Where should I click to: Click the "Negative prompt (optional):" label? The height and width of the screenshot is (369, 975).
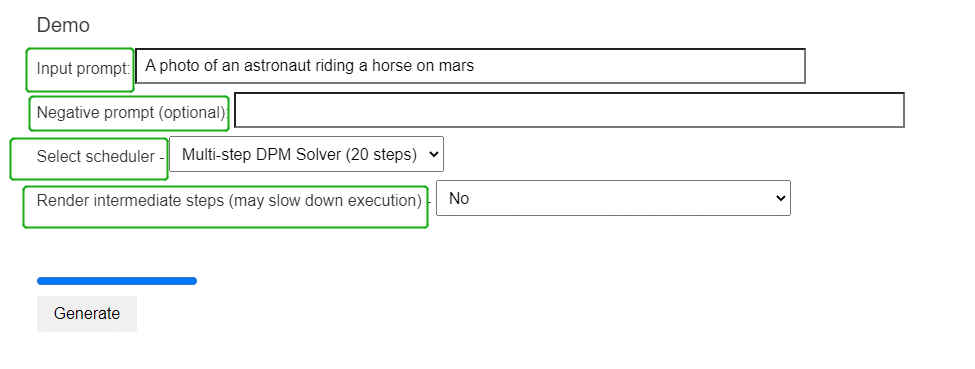[132, 113]
